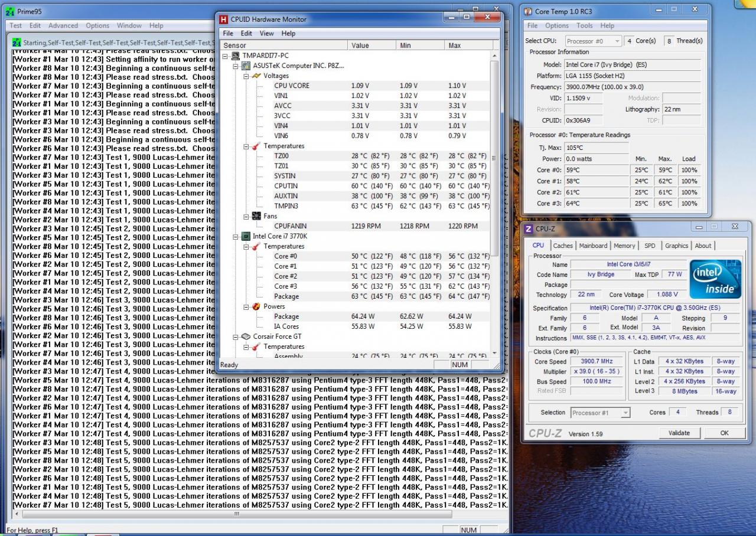Click the OK button in CPU-Z
756x536 pixels.
click(x=724, y=433)
